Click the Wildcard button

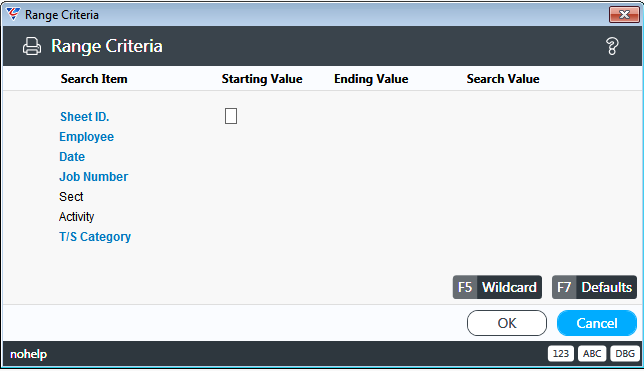497,287
